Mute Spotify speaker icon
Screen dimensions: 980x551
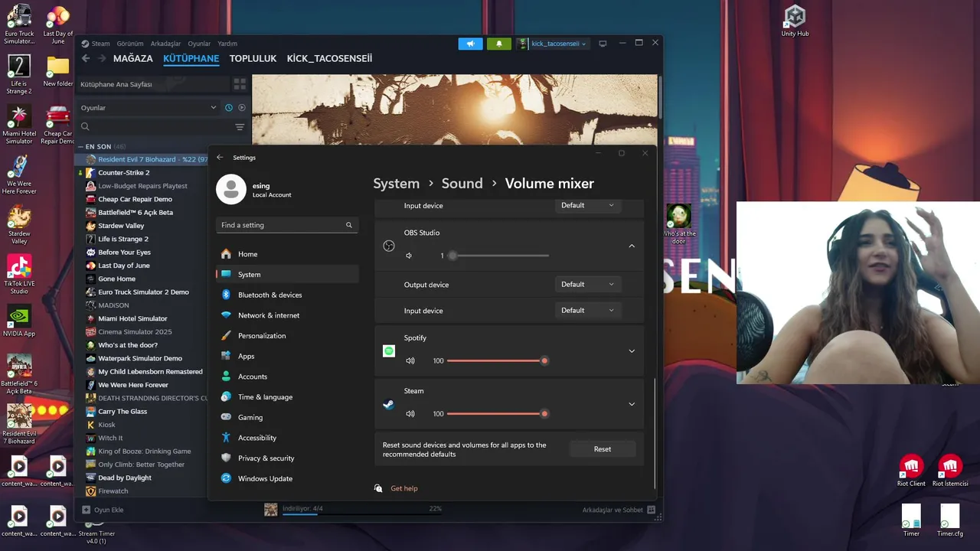(410, 360)
